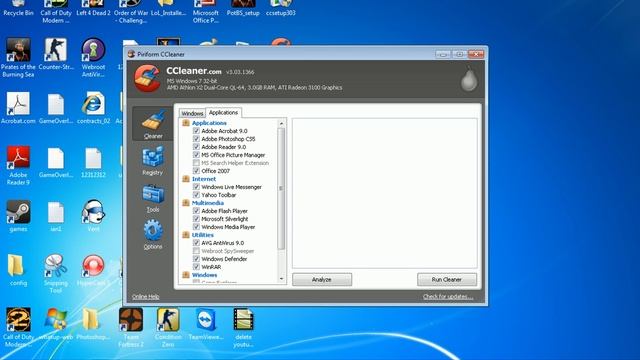Toggle the WinRAR checkbox

[x=196, y=267]
